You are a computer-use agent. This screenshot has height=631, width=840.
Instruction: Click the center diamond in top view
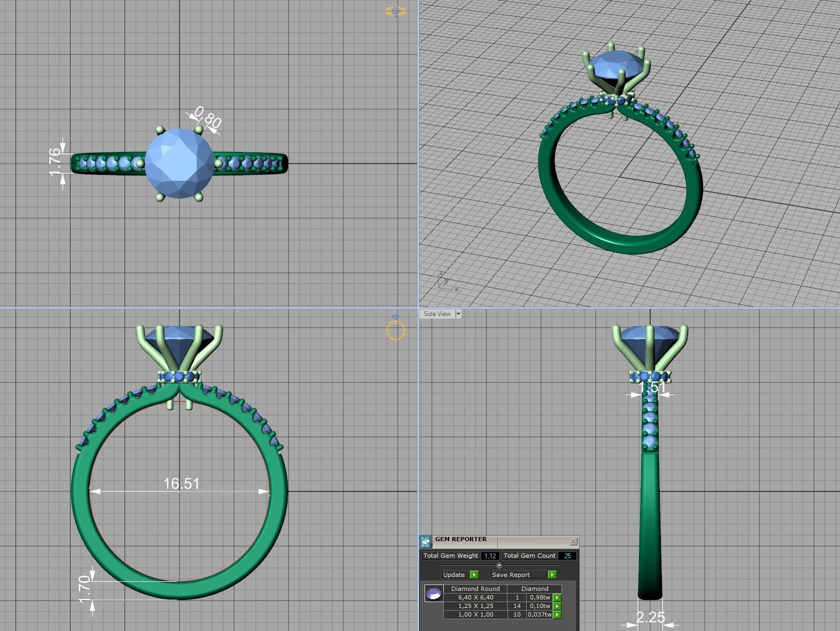179,163
